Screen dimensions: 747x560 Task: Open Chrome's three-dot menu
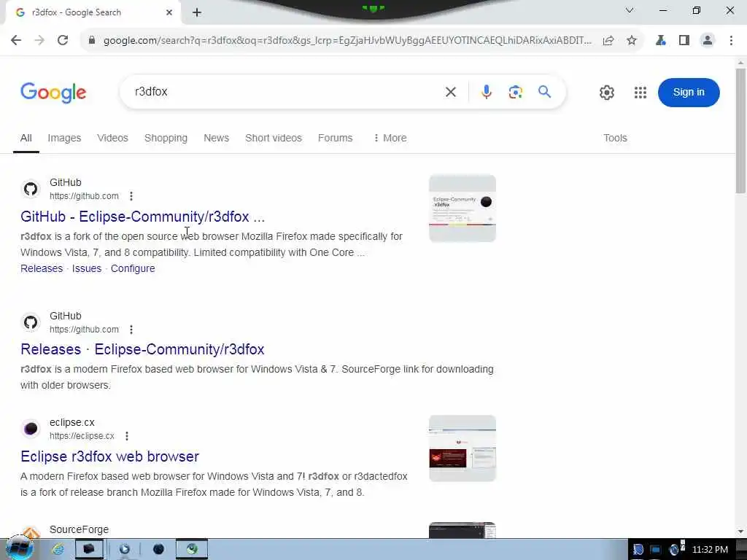pos(731,41)
